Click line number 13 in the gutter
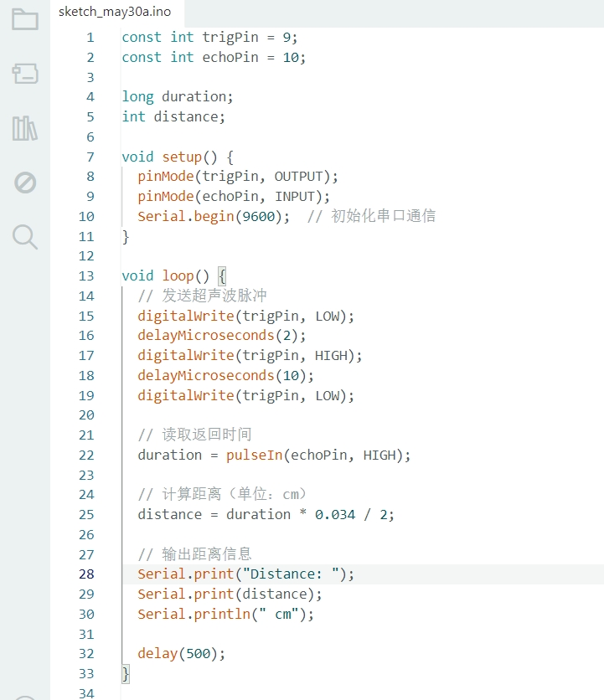Screen dimensions: 604x700 (86, 276)
